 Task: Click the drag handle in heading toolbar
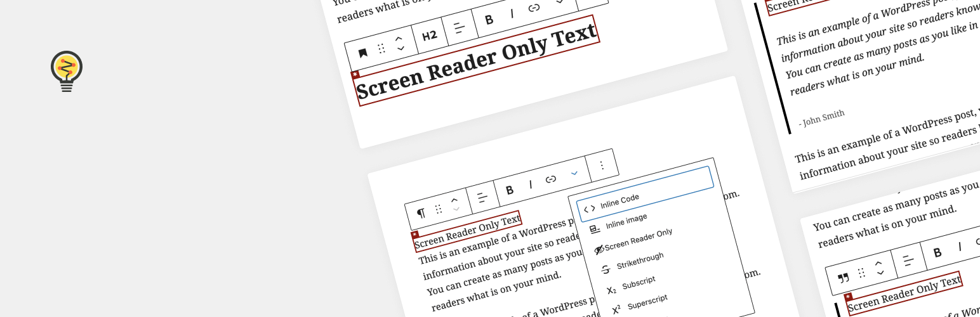[x=381, y=49]
